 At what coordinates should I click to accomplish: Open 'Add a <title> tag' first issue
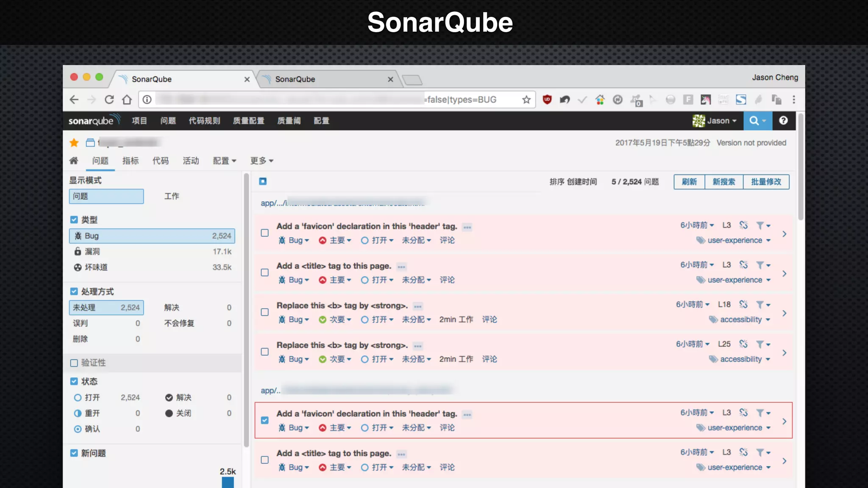point(334,266)
